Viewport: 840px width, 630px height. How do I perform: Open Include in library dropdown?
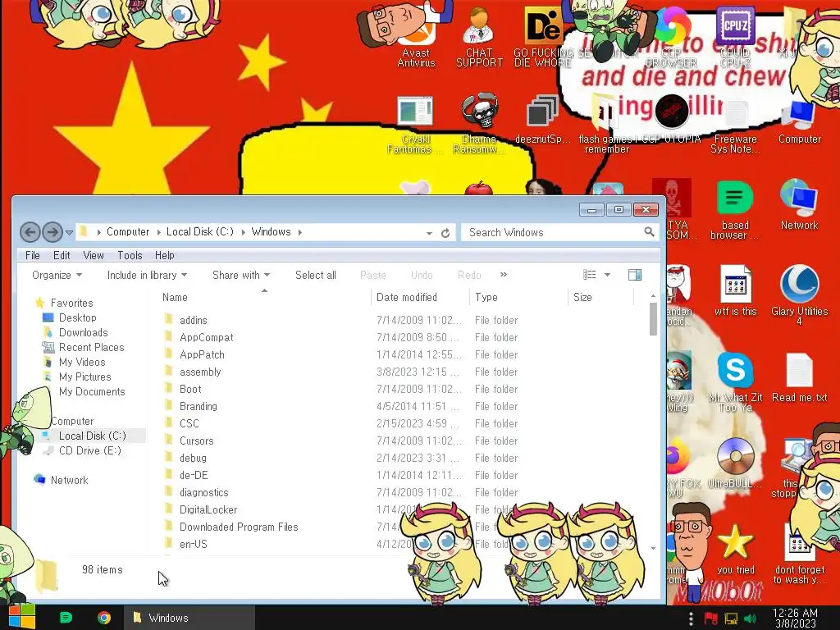pos(147,275)
